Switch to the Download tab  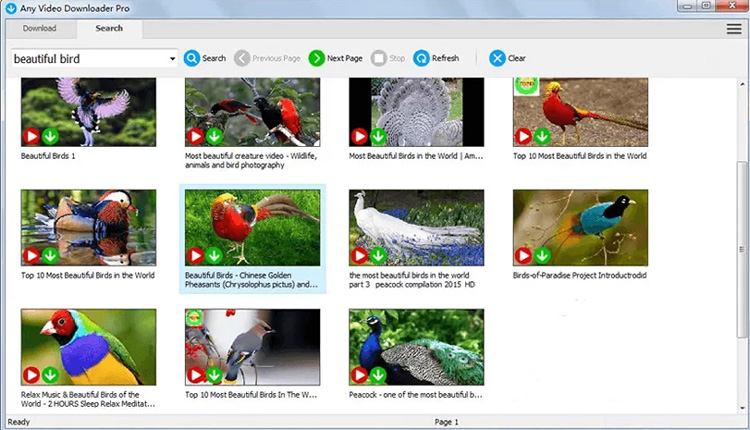[x=39, y=28]
